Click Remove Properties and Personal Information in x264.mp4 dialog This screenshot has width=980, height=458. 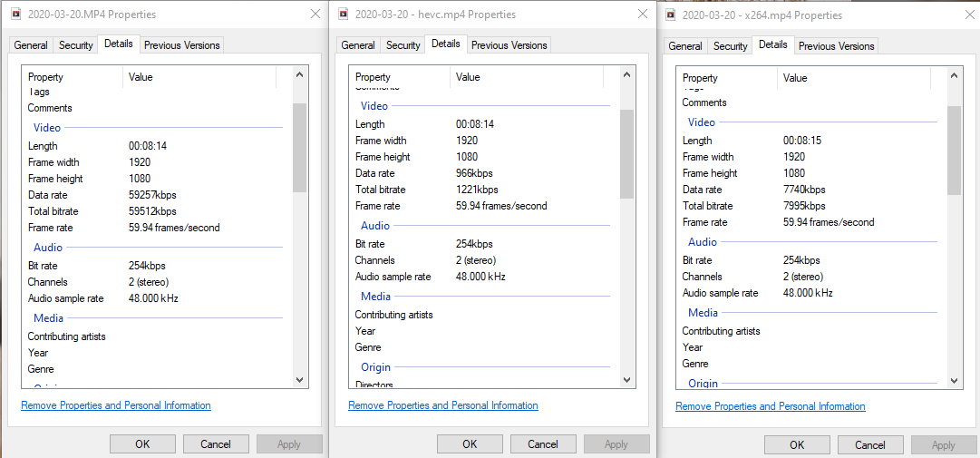770,406
